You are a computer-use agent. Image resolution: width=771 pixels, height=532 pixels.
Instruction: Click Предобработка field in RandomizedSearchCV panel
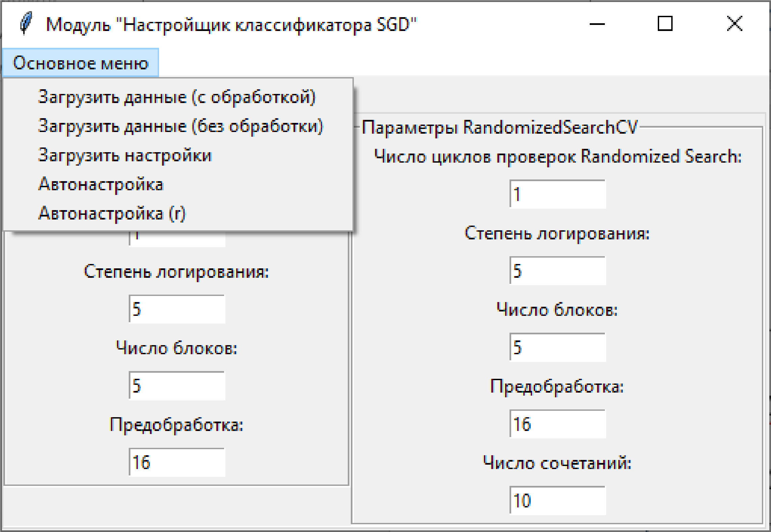[x=557, y=424]
